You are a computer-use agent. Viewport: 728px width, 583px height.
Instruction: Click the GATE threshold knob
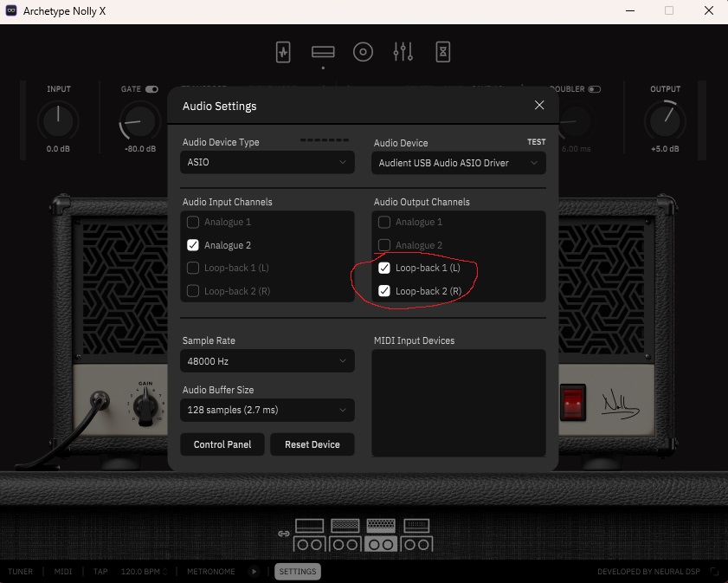[x=139, y=121]
